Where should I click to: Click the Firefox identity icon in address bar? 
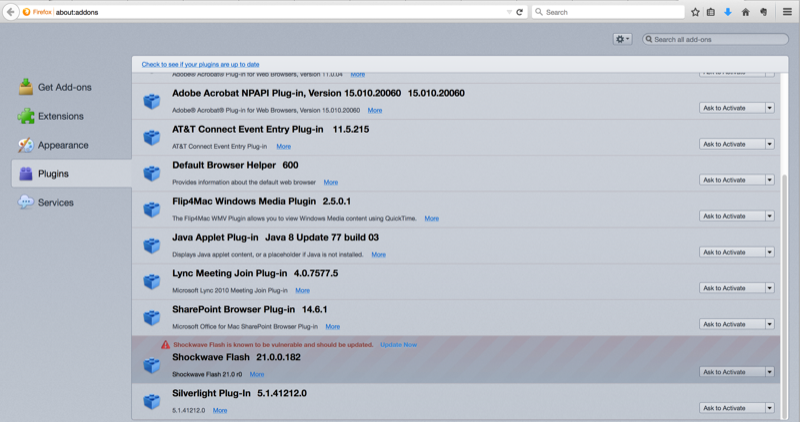coord(27,12)
